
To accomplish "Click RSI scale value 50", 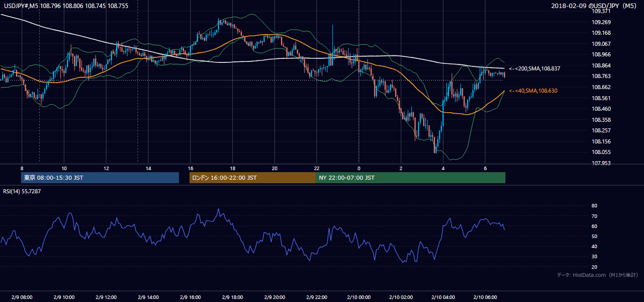I will pyautogui.click(x=594, y=236).
